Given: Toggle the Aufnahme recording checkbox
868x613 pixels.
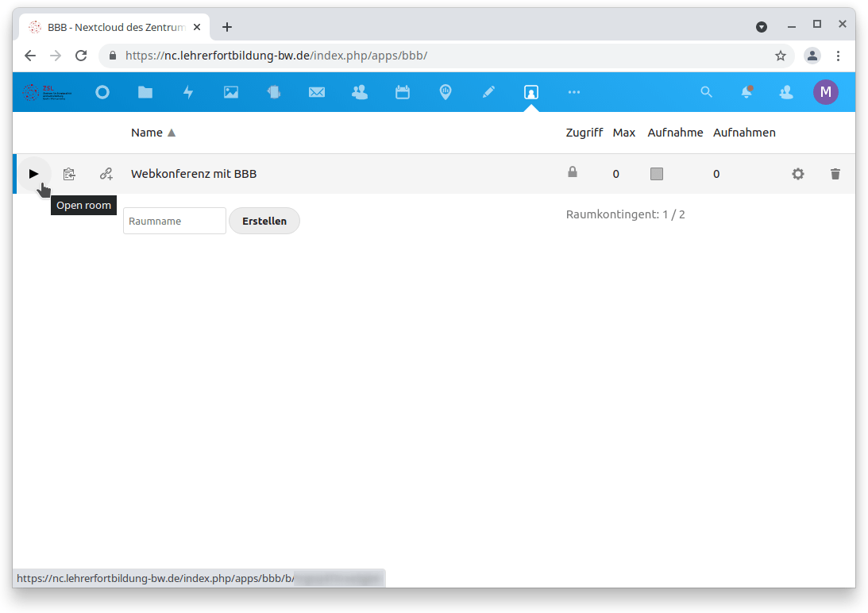Looking at the screenshot, I should (657, 174).
